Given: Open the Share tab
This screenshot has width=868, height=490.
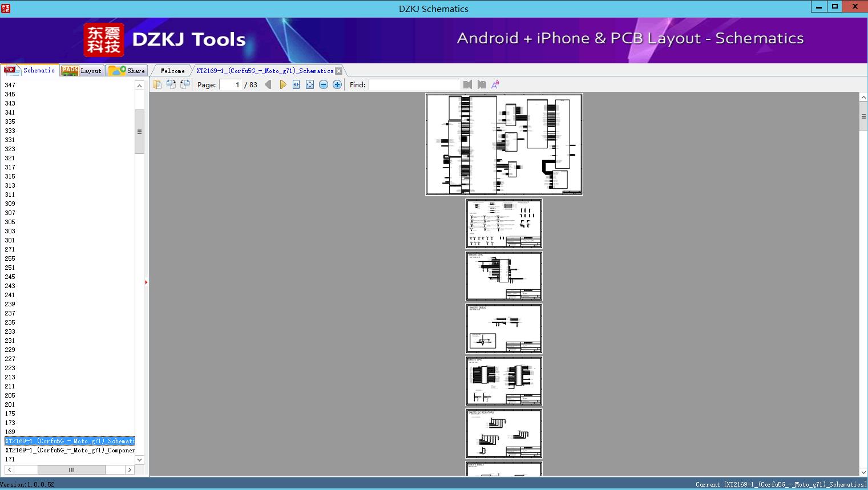Looking at the screenshot, I should [127, 71].
